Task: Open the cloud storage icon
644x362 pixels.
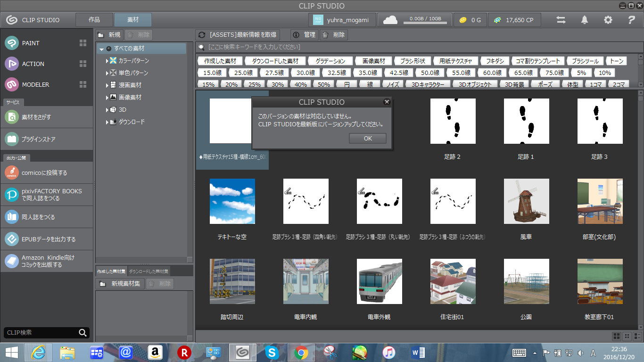Action: (390, 20)
